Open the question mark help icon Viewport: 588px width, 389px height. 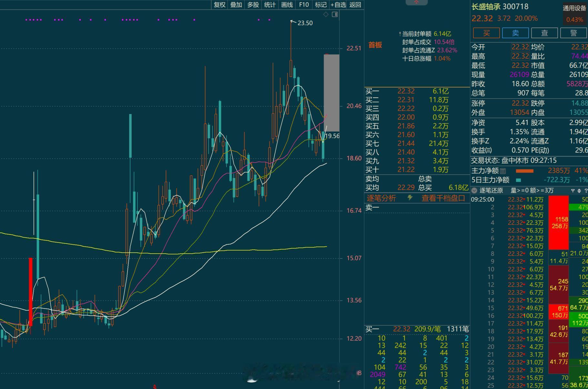pyautogui.click(x=586, y=191)
